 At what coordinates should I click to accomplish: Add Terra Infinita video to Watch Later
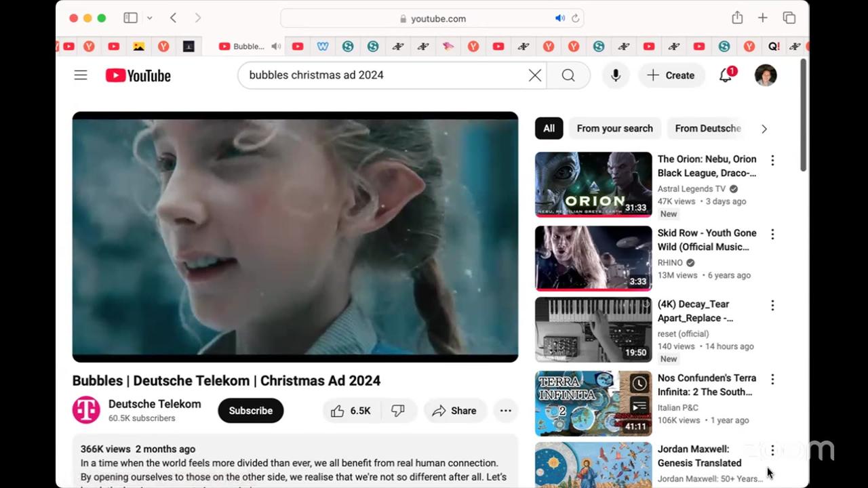[x=639, y=384]
